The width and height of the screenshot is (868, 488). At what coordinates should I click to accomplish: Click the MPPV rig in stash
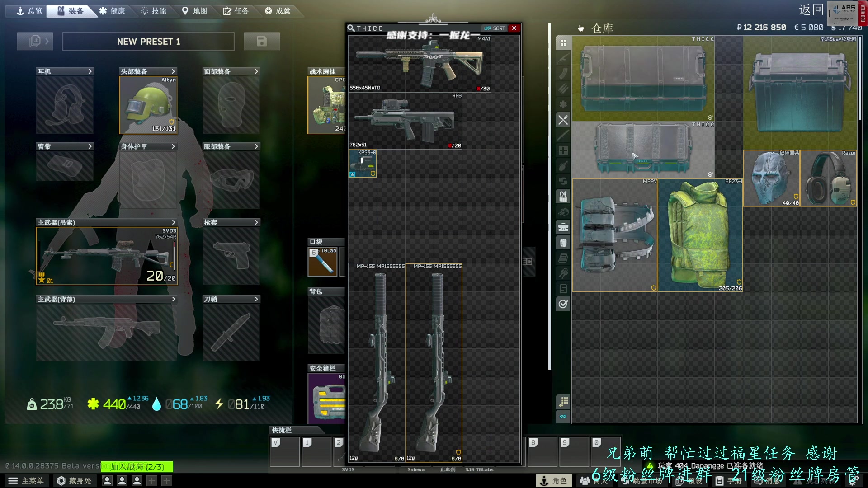click(615, 235)
